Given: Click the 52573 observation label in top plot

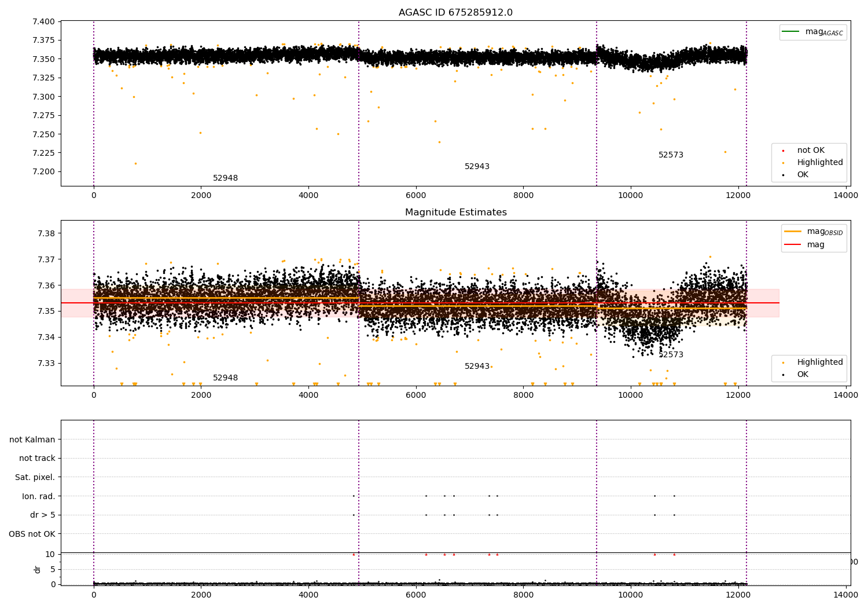Looking at the screenshot, I should 671,155.
